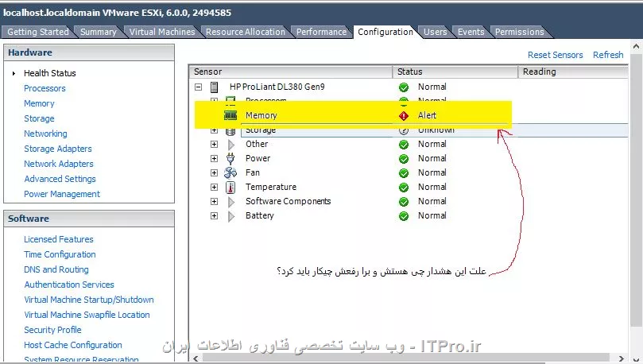Click the vertical scrollbar up arrow
Viewport: 643px width, 364px height.
(x=636, y=46)
